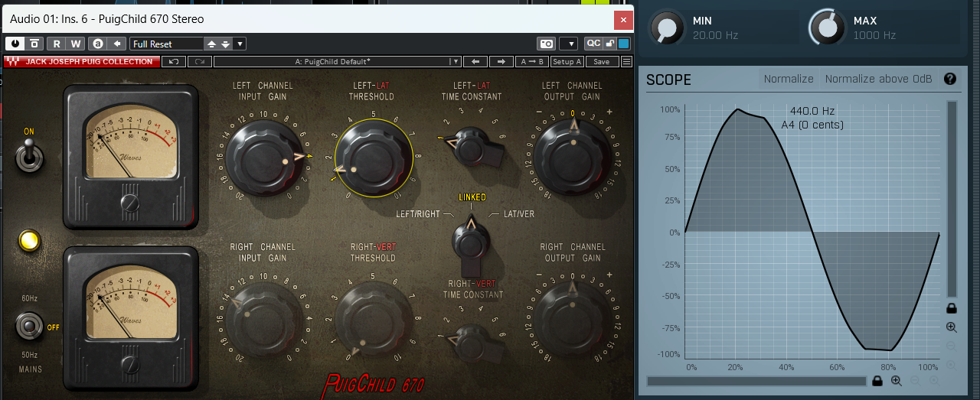
Task: Open the Waves toolbar hamburger menu
Action: 626,62
